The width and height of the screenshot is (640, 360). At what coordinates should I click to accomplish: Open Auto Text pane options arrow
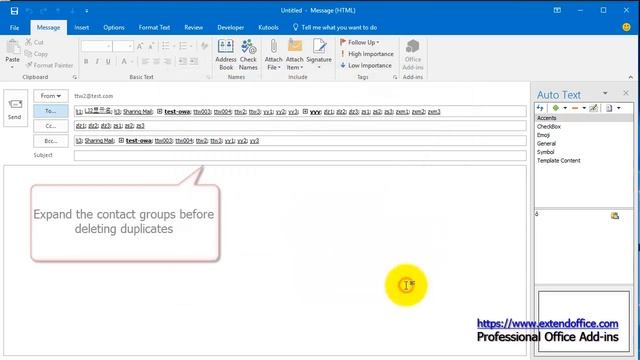[x=605, y=93]
